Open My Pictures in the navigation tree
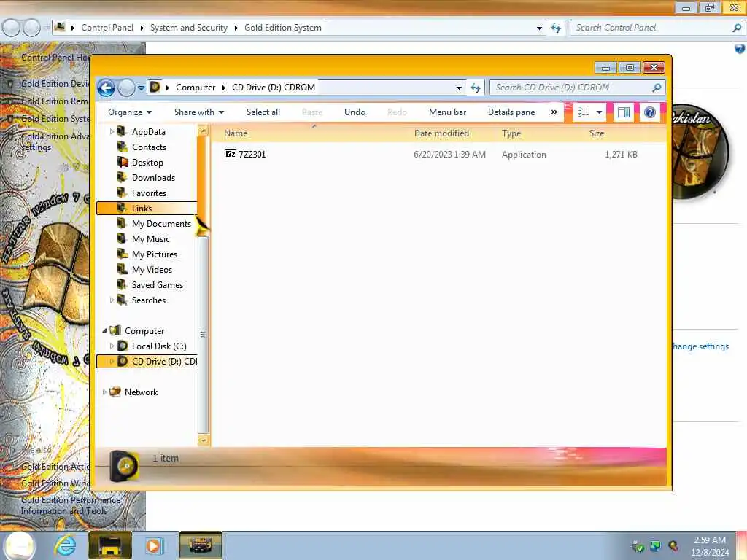 (x=155, y=254)
